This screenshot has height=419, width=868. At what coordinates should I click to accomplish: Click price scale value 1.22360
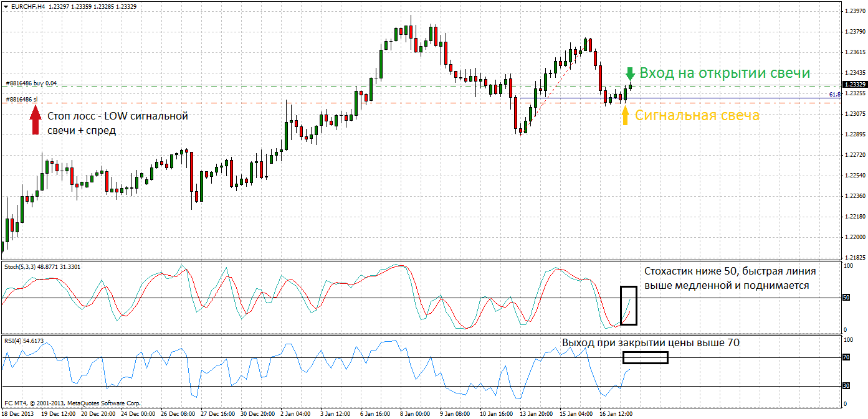point(854,196)
